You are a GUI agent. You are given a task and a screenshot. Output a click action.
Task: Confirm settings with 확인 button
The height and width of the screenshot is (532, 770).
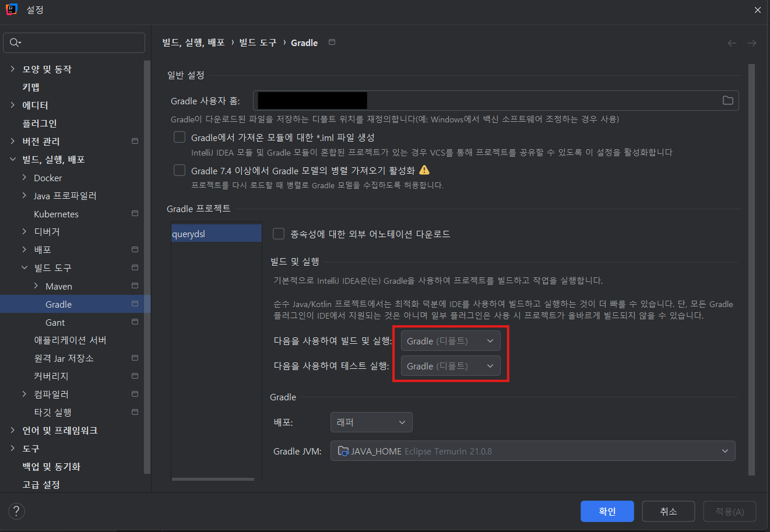[x=607, y=511]
